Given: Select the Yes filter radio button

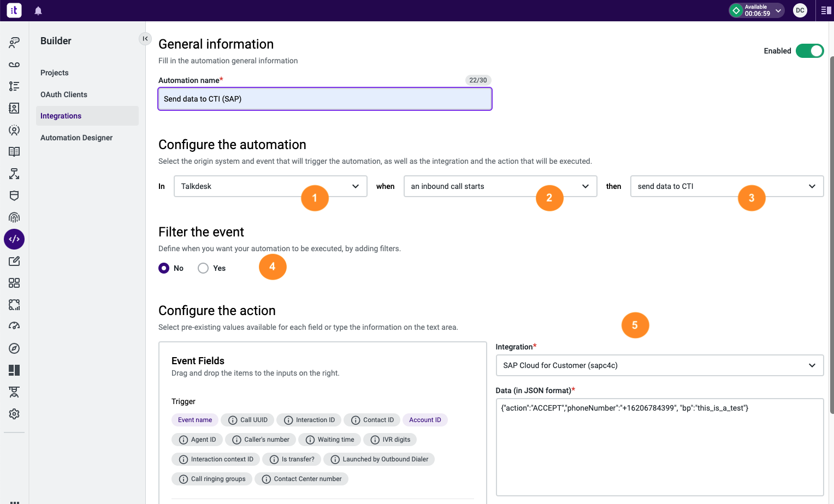Looking at the screenshot, I should click(203, 268).
